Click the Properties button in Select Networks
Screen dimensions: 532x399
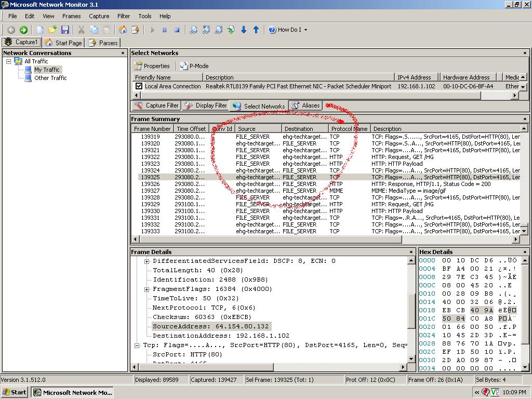tap(152, 66)
